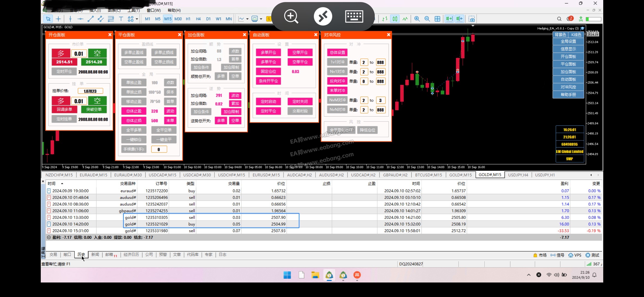Show hidden system tray icons
Screen dimensions: 644x297
[529, 275]
